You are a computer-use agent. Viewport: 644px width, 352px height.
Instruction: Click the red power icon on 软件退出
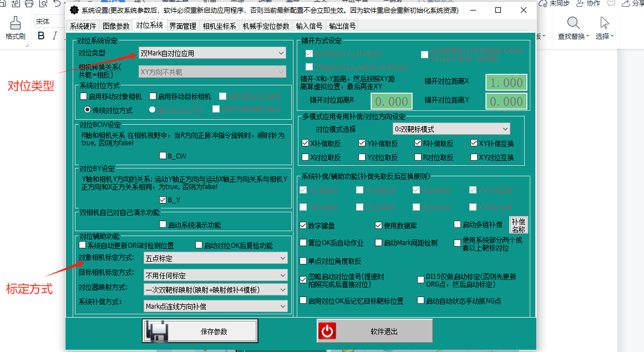tap(328, 331)
